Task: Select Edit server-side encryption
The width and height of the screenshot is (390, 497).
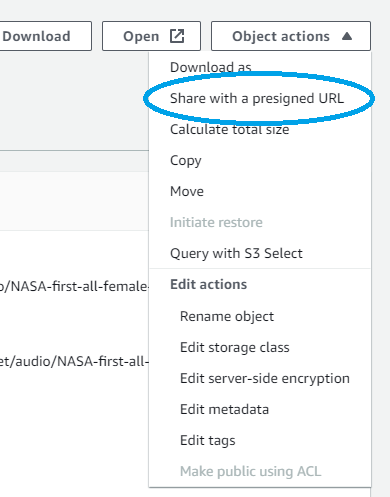Action: pyautogui.click(x=265, y=378)
